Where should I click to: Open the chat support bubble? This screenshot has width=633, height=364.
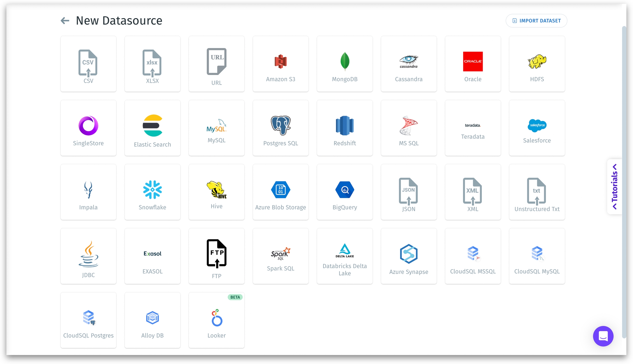[603, 336]
